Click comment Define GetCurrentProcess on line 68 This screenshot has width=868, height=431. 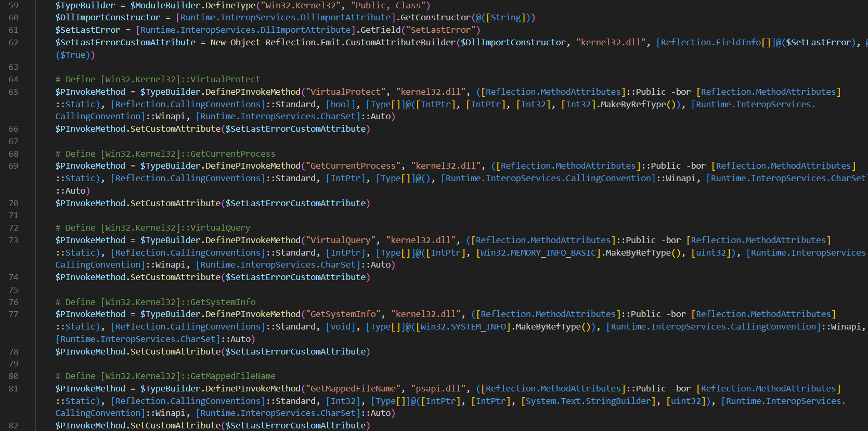165,154
